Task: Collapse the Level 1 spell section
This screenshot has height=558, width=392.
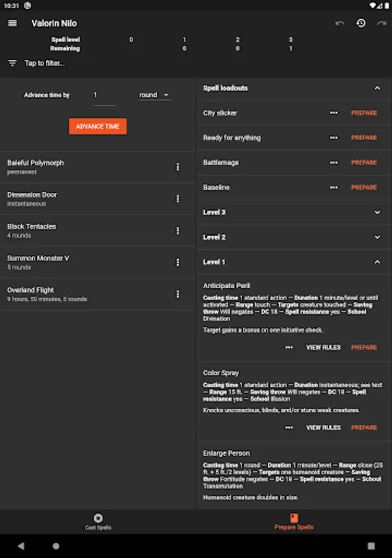Action: [x=377, y=262]
